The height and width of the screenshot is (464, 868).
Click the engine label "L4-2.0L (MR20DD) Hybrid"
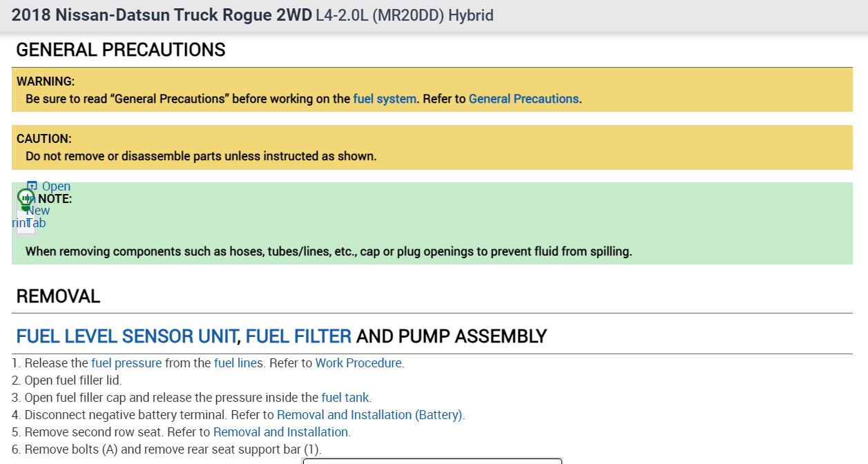pos(404,15)
